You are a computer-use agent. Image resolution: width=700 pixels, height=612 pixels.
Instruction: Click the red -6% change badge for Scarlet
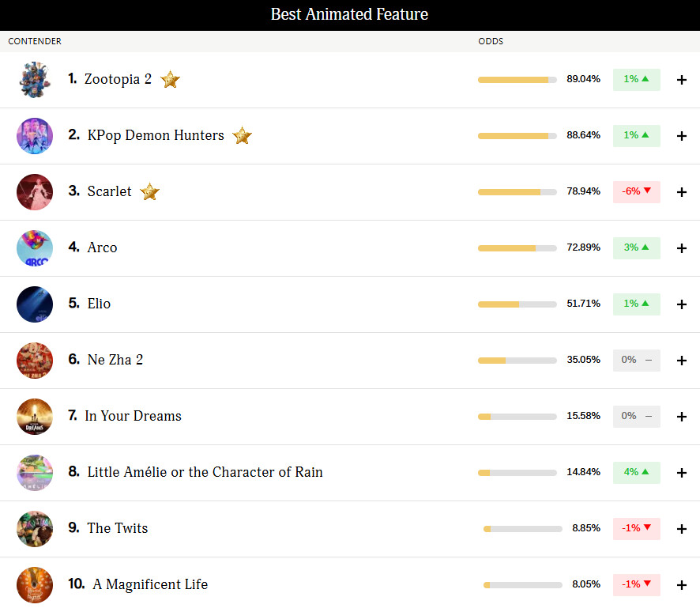[636, 191]
